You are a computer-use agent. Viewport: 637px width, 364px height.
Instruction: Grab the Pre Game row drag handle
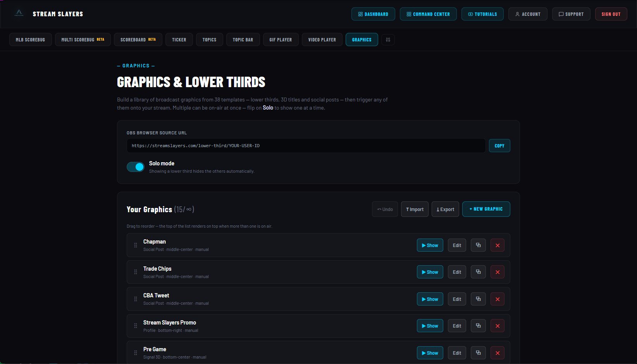pyautogui.click(x=136, y=353)
